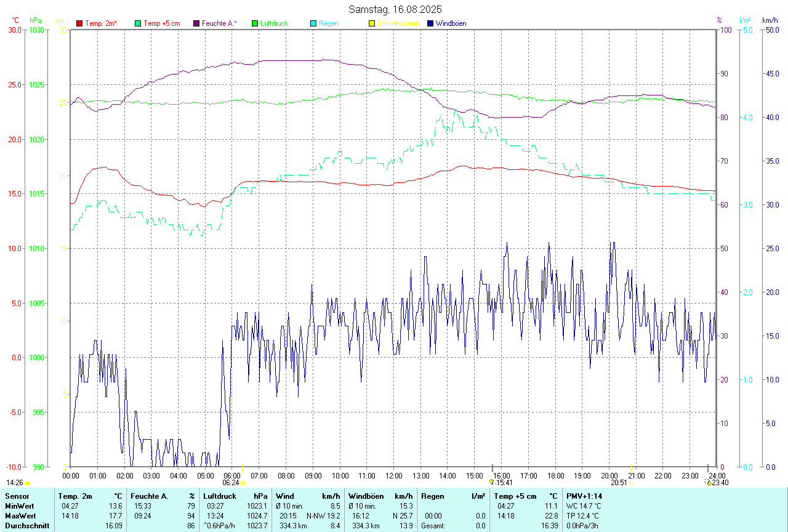Click the Temp +5 cm legend swatch

tap(138, 23)
